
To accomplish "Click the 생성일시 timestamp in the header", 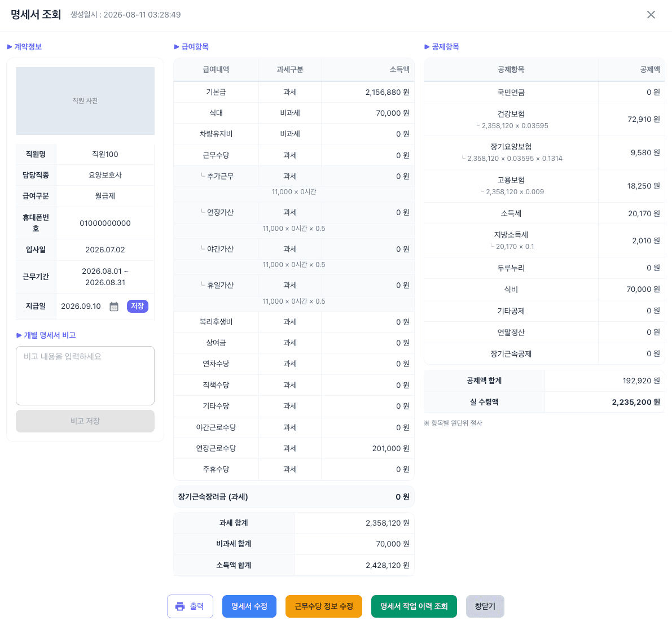I will point(126,15).
